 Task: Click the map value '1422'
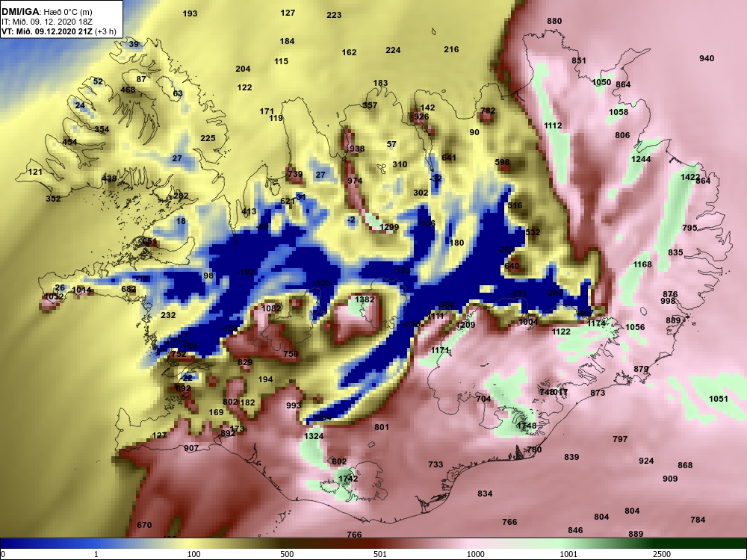point(689,177)
